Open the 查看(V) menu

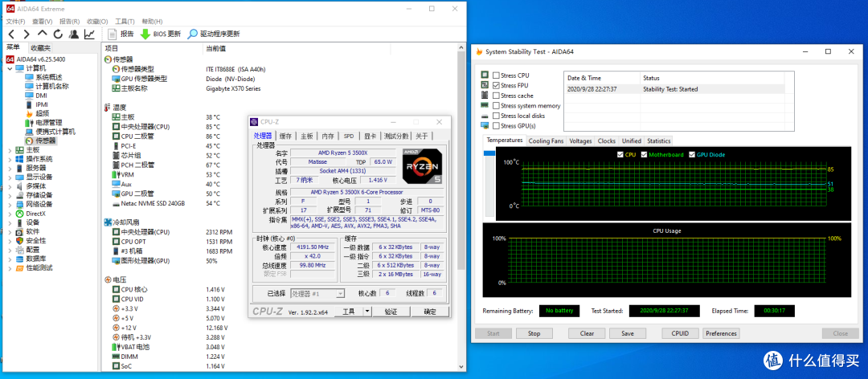coord(42,22)
